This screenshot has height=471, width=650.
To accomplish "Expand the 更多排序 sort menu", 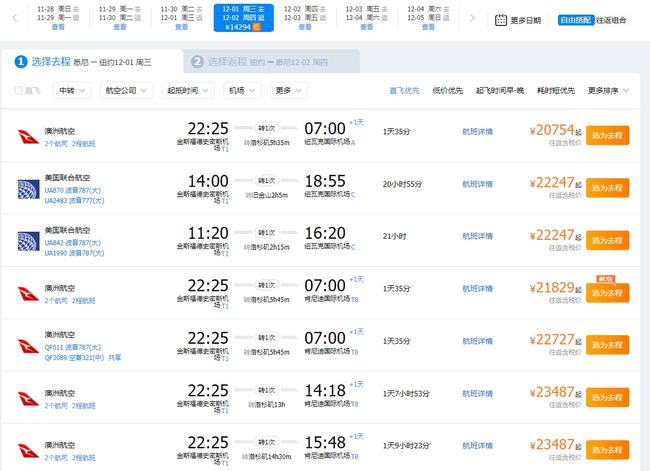I will [x=608, y=90].
